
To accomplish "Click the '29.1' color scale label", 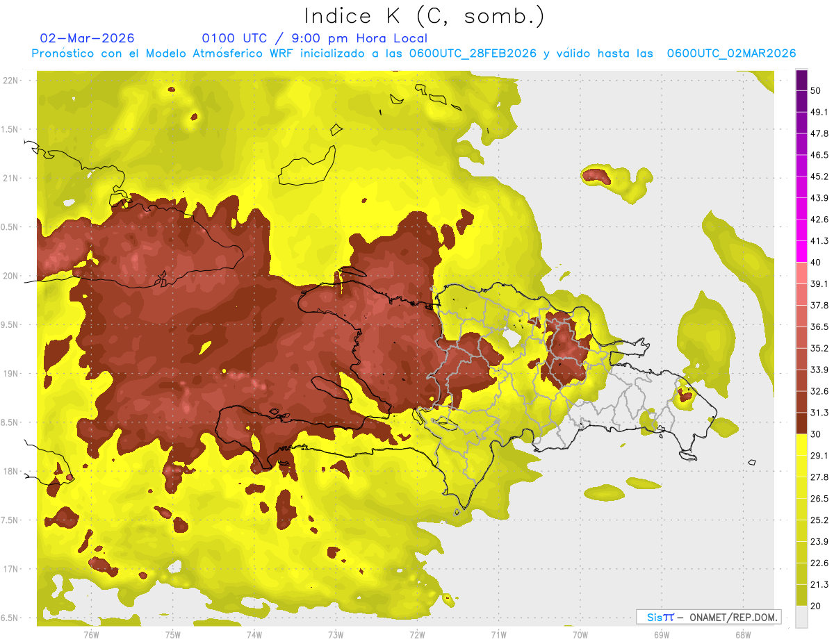I will [x=819, y=455].
